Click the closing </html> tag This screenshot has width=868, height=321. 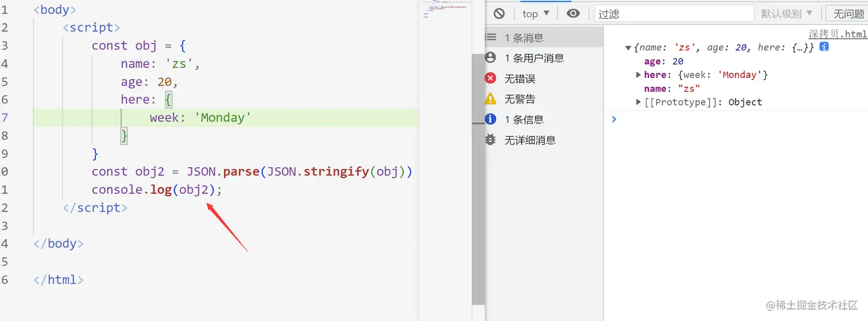(59, 280)
